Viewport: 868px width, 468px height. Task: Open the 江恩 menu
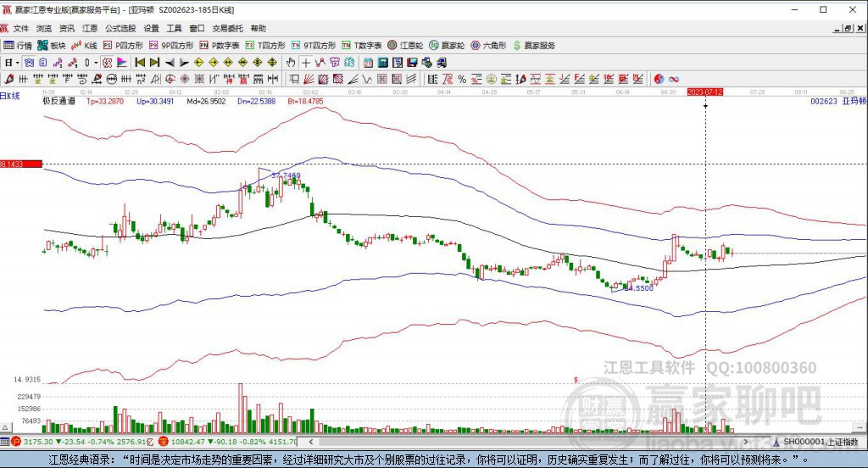(90, 28)
